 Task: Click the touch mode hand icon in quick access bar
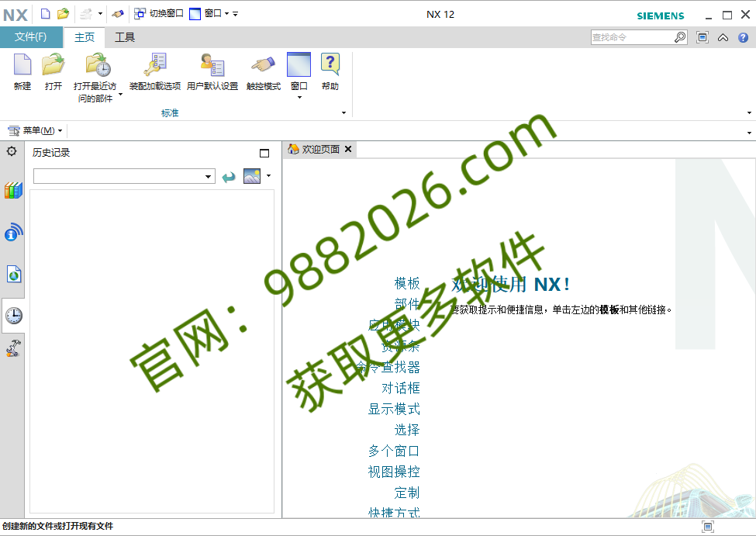[x=118, y=14]
